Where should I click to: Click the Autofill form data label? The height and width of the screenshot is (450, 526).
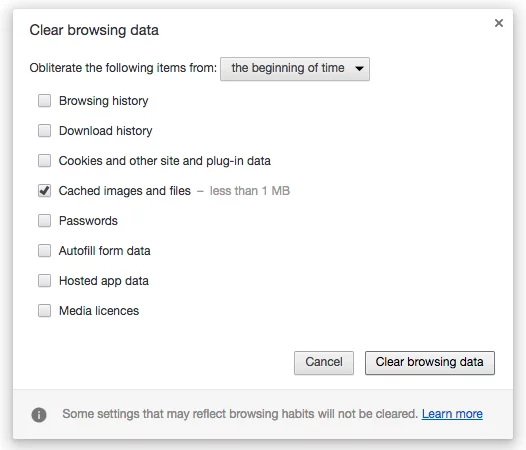104,251
